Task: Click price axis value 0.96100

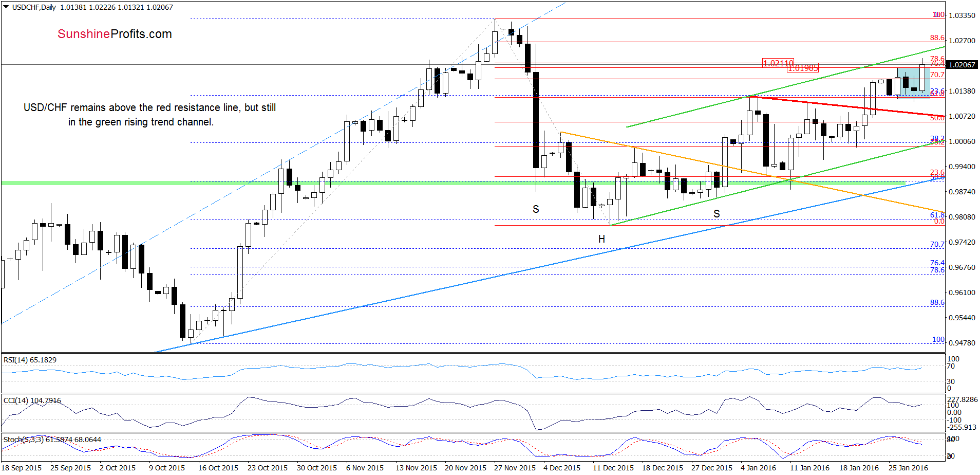Action: coord(962,293)
